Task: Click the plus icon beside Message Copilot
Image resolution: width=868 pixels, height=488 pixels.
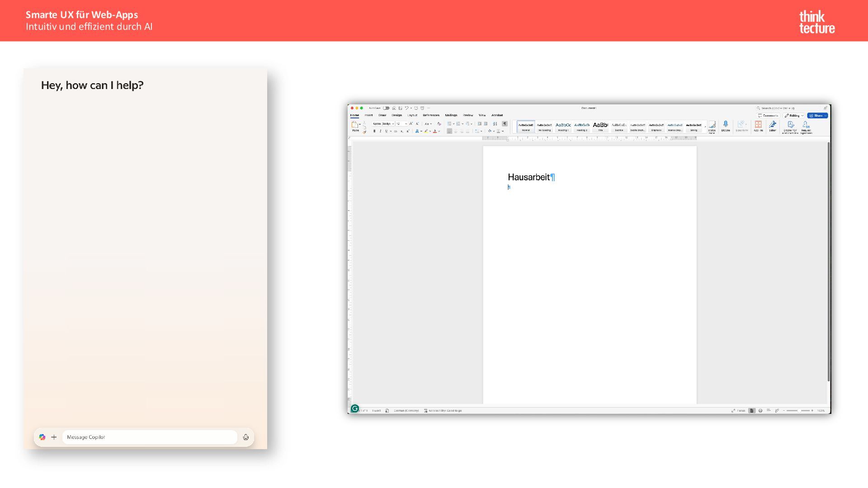Action: click(54, 437)
